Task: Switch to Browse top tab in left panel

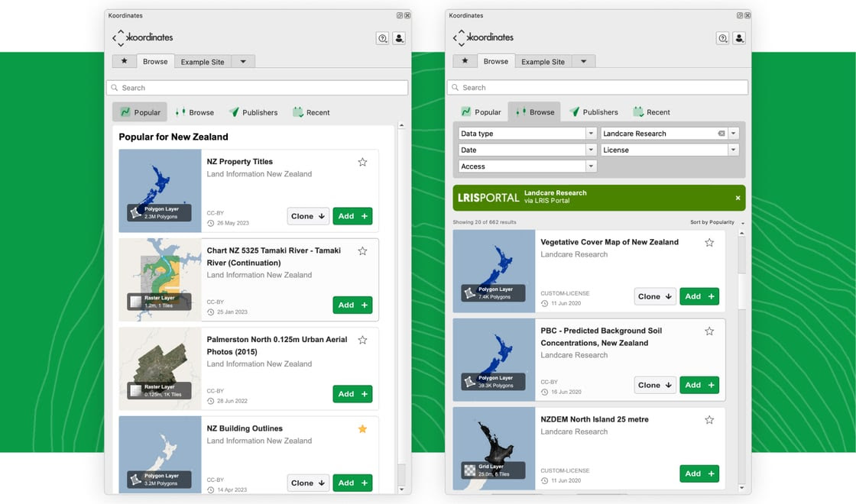Action: pyautogui.click(x=155, y=62)
